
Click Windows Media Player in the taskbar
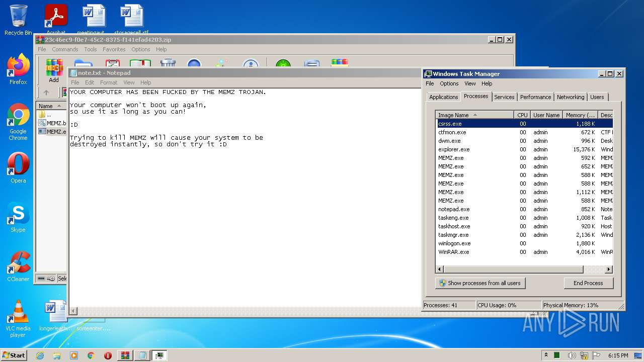[74, 355]
